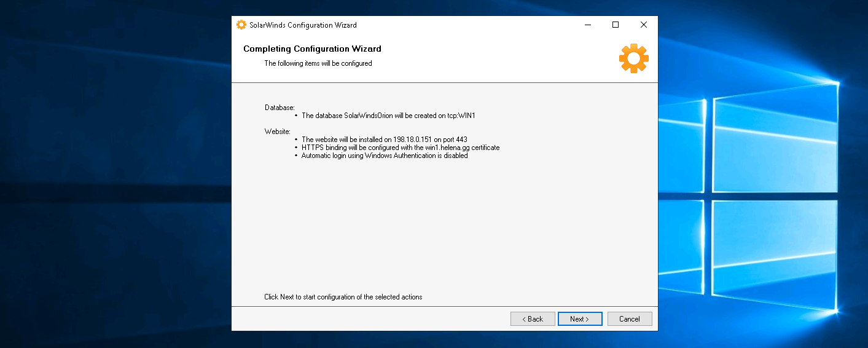
Task: Click the 'Click Next to start configuration' text
Action: [343, 297]
